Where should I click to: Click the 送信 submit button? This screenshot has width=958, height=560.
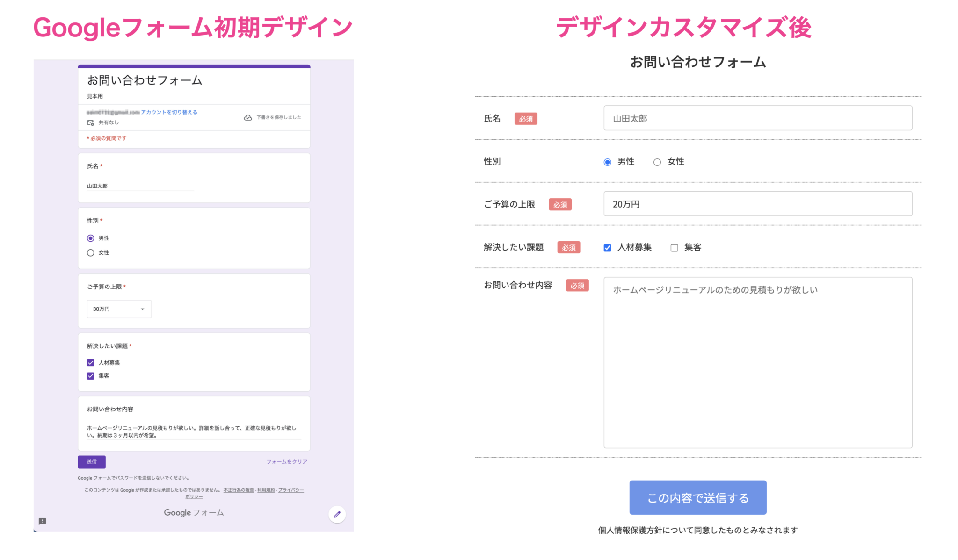[x=92, y=462]
